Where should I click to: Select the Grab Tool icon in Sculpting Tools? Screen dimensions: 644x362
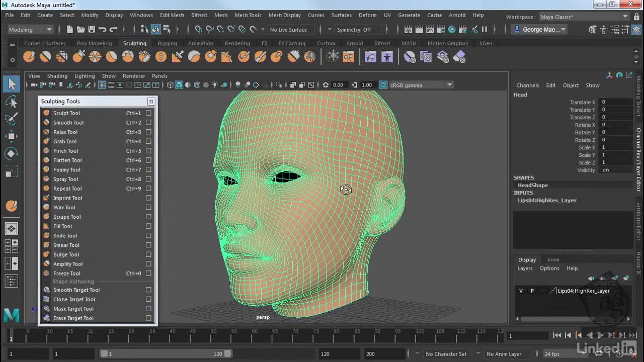pos(47,141)
